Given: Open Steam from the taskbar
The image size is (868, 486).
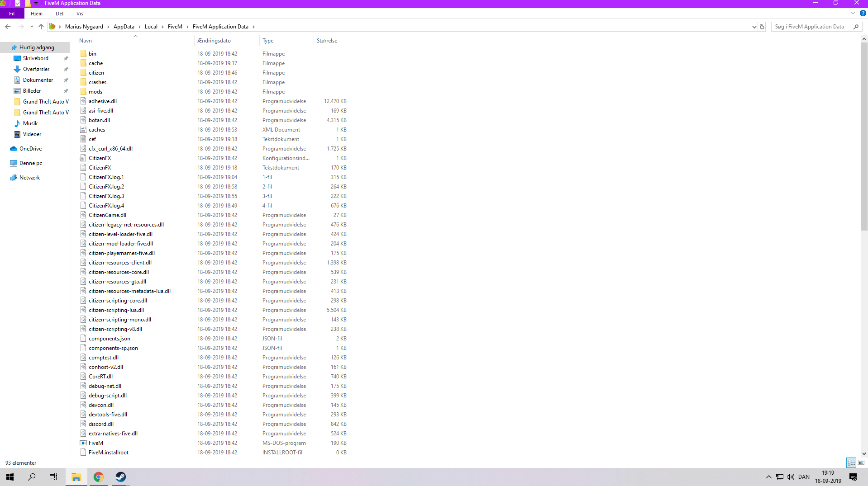Looking at the screenshot, I should click(120, 477).
